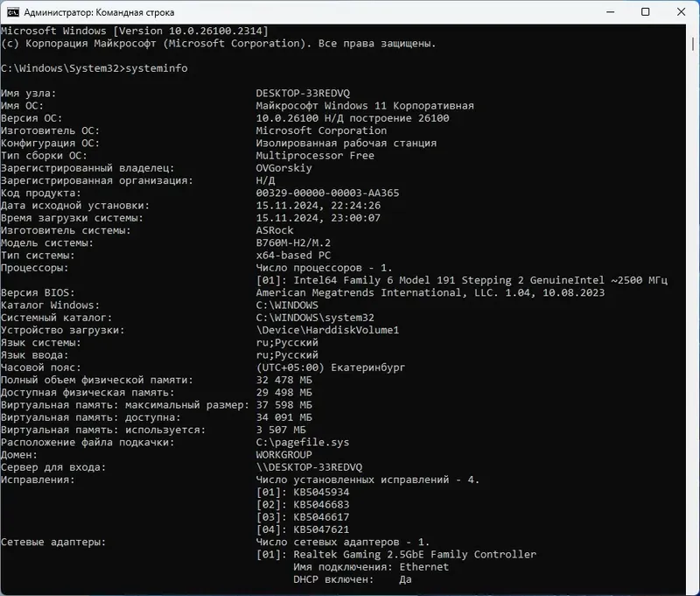Screen dimensions: 700x596
Task: Click boot device '\Device\HarddiskVolume1'
Action: tap(327, 330)
